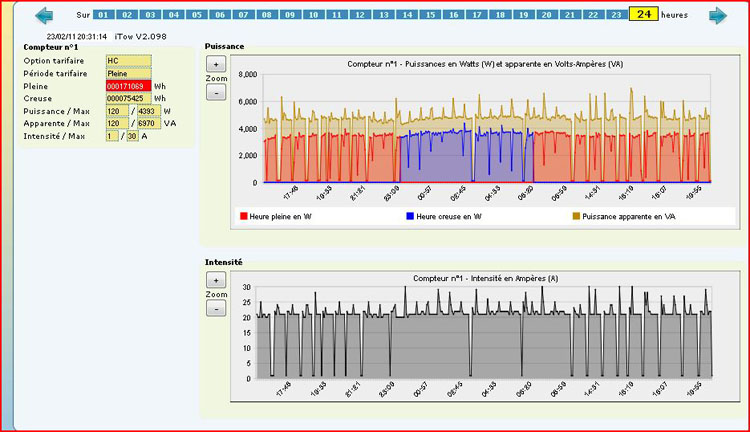Image resolution: width=750 pixels, height=432 pixels.
Task: Zoom out on the Intensité chart
Action: 217,309
